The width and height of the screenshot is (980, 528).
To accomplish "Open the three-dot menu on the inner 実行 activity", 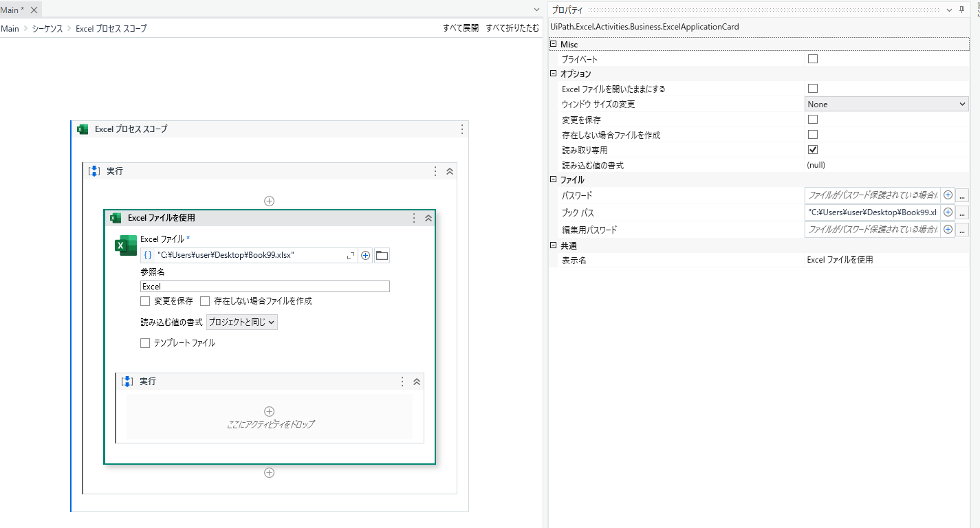I will point(402,381).
